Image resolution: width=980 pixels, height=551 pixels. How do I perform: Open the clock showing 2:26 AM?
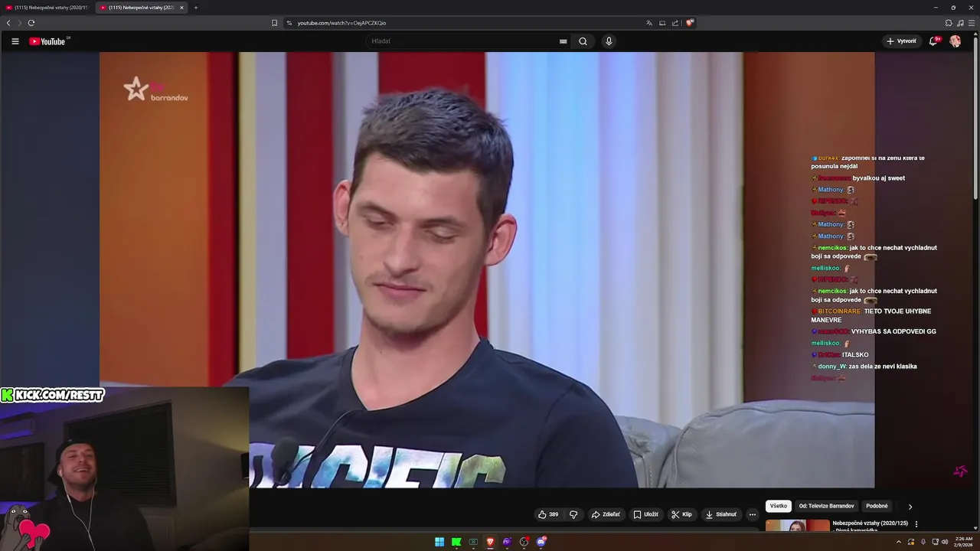click(963, 542)
